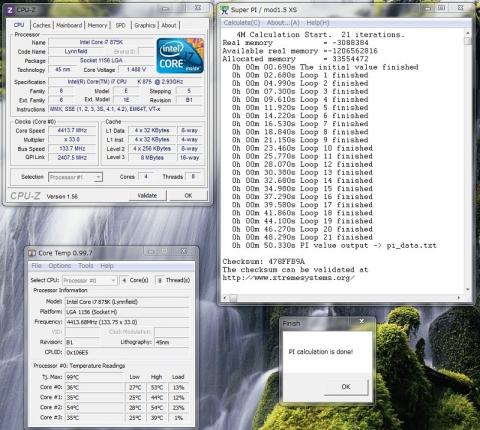Click the CPU-Z title bar icon
Image resolution: width=480 pixels, height=430 pixels.
pos(10,10)
